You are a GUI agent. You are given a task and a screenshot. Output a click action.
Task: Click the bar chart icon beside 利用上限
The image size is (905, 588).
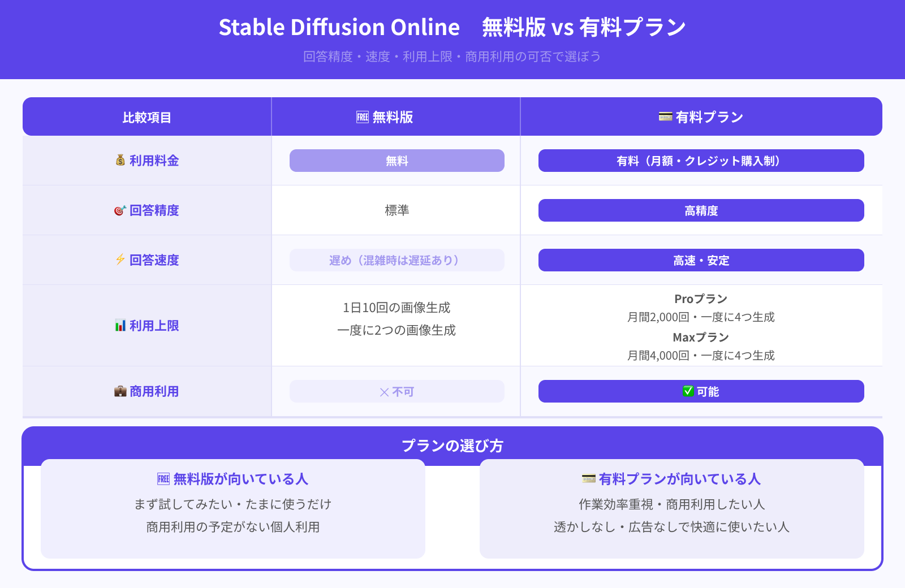coord(120,326)
